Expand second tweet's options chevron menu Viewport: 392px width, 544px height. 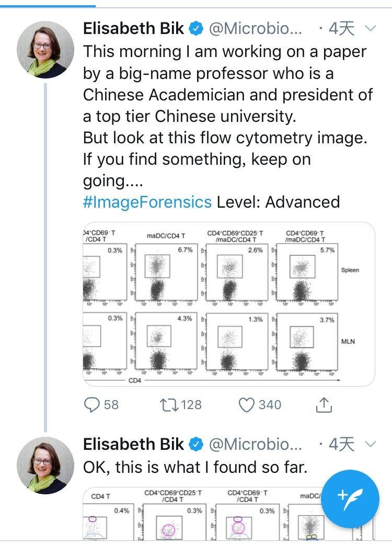click(x=370, y=445)
